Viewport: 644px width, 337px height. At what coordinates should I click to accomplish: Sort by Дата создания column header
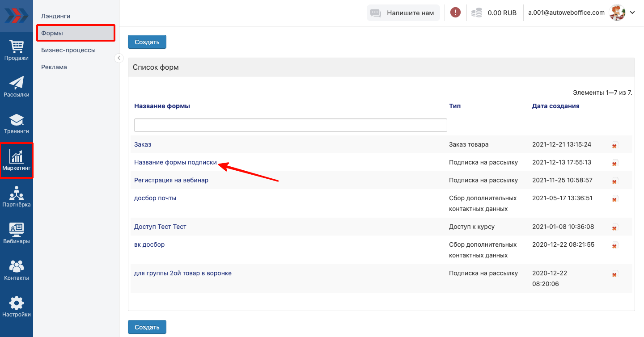point(555,106)
